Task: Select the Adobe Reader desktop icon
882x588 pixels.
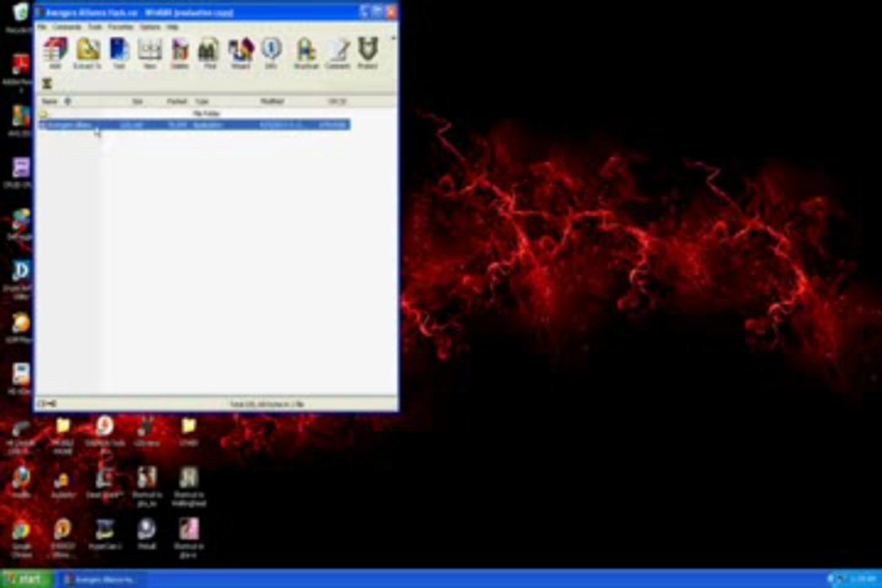Action: tap(20, 72)
